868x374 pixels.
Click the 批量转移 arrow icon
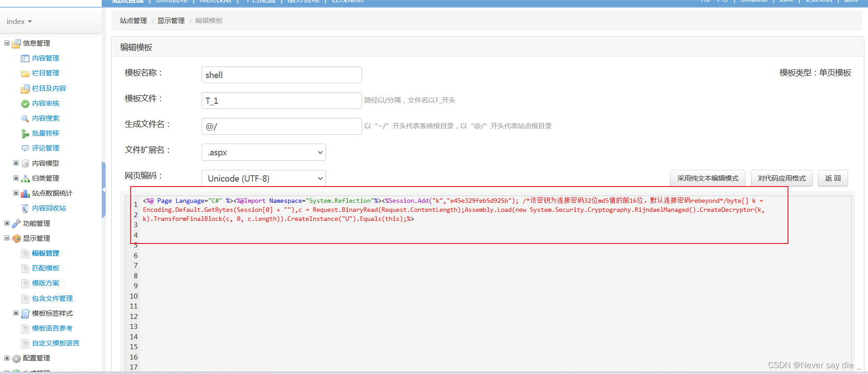click(25, 133)
